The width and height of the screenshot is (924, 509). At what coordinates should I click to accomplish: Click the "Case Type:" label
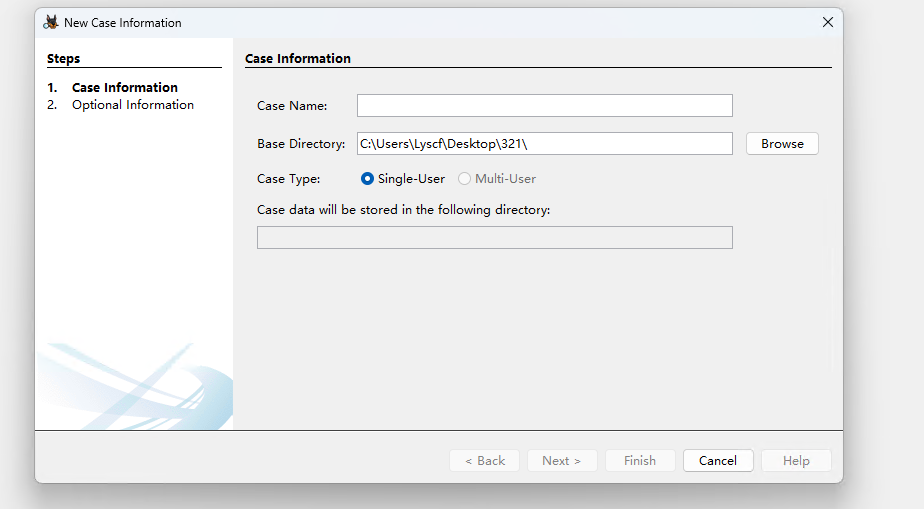(289, 179)
